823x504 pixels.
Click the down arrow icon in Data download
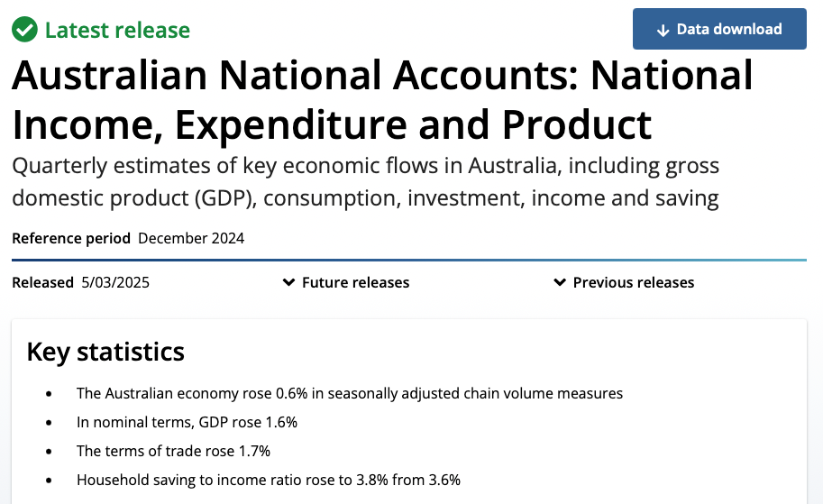click(x=663, y=31)
